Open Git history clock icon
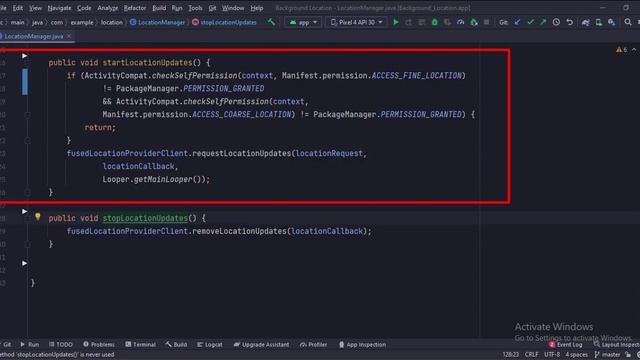 [x=556, y=22]
